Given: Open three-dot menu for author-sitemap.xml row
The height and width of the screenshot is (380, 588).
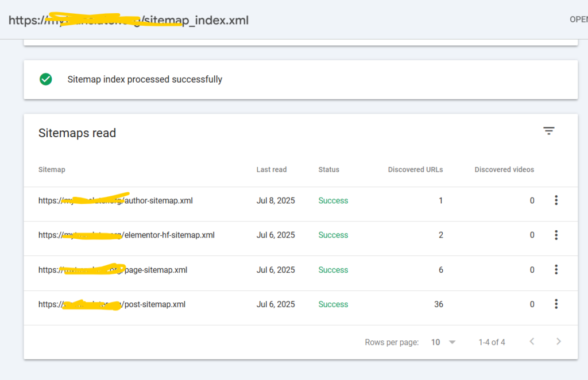Looking at the screenshot, I should coord(556,200).
